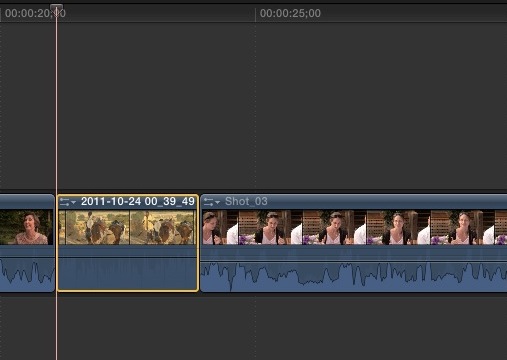Expand dropdown arrow beside Shot_03 clip name
Image resolution: width=507 pixels, height=360 pixels.
(217, 202)
